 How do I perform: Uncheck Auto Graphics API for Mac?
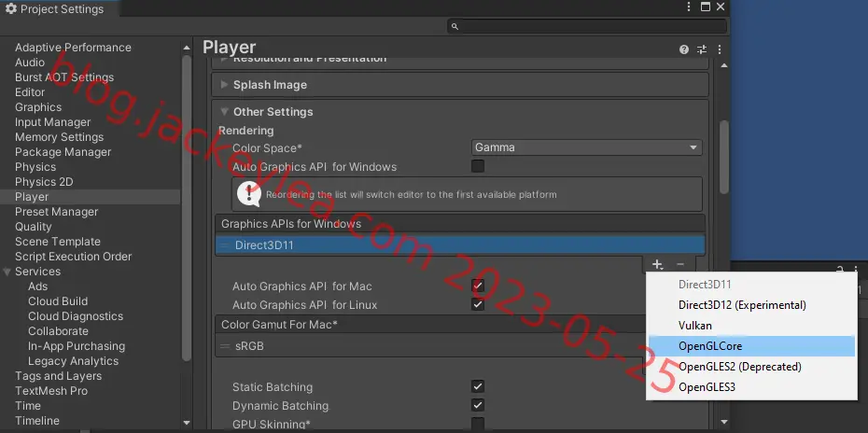[477, 286]
